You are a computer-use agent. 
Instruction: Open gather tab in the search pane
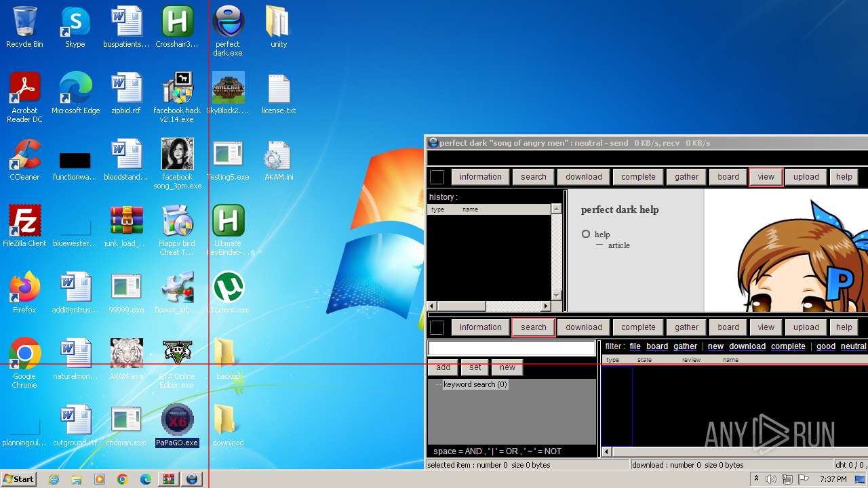[686, 327]
